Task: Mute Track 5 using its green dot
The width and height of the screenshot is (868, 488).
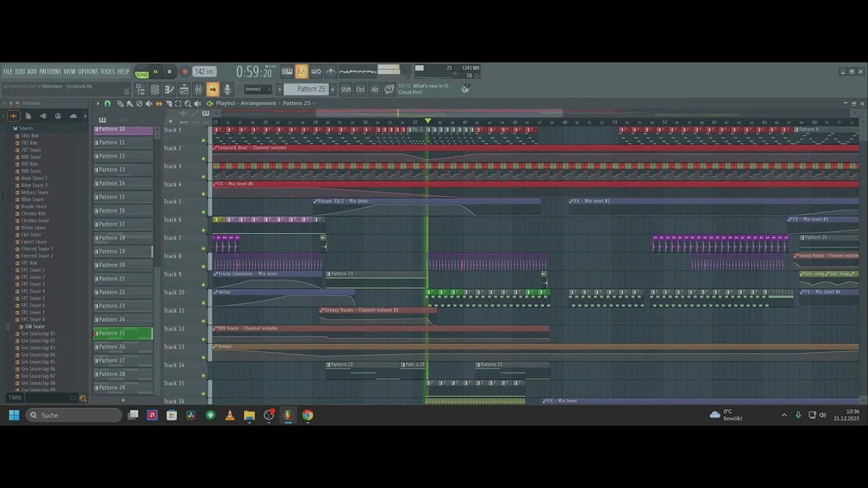Action: (203, 212)
